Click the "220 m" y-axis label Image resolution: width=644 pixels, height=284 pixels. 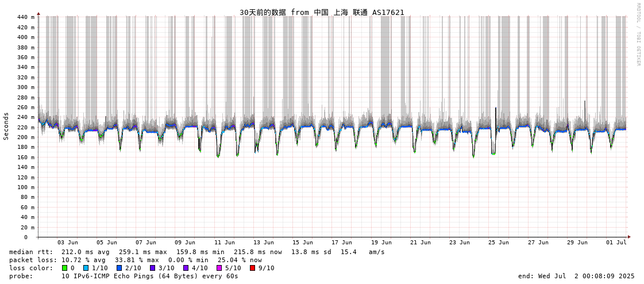(25, 127)
